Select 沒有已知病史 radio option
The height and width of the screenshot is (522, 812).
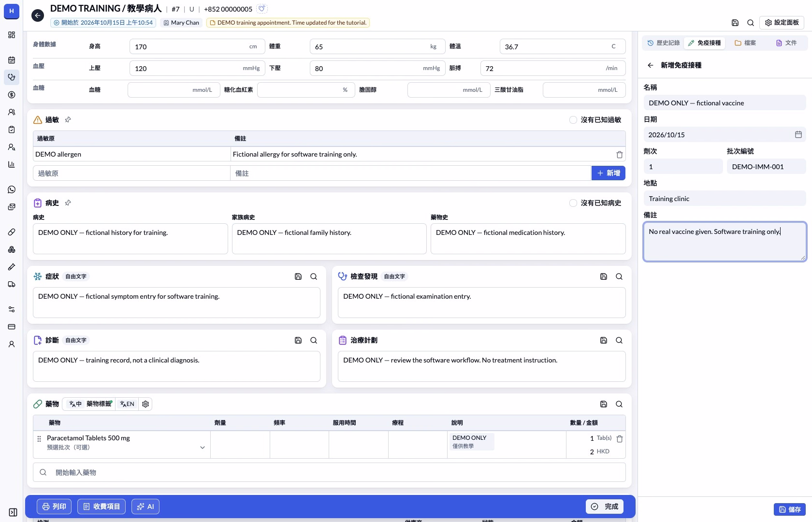click(573, 203)
